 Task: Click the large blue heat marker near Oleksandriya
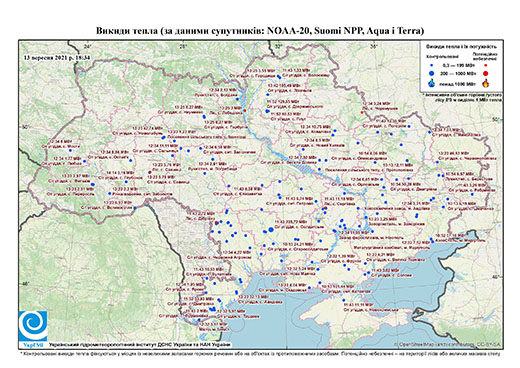[x=271, y=229]
